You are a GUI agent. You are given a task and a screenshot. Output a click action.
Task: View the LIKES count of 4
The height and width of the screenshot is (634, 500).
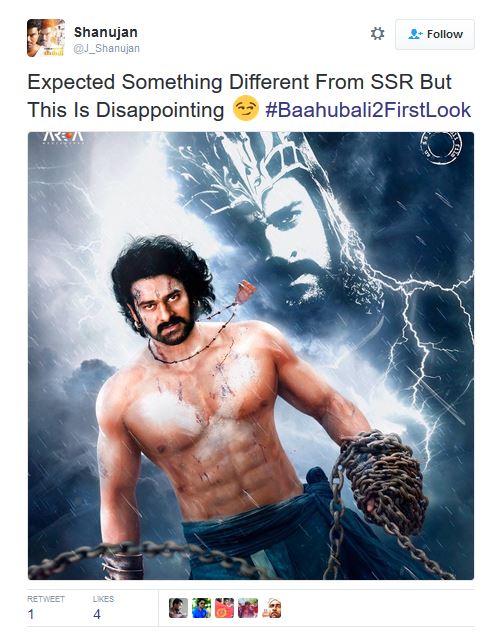(97, 614)
